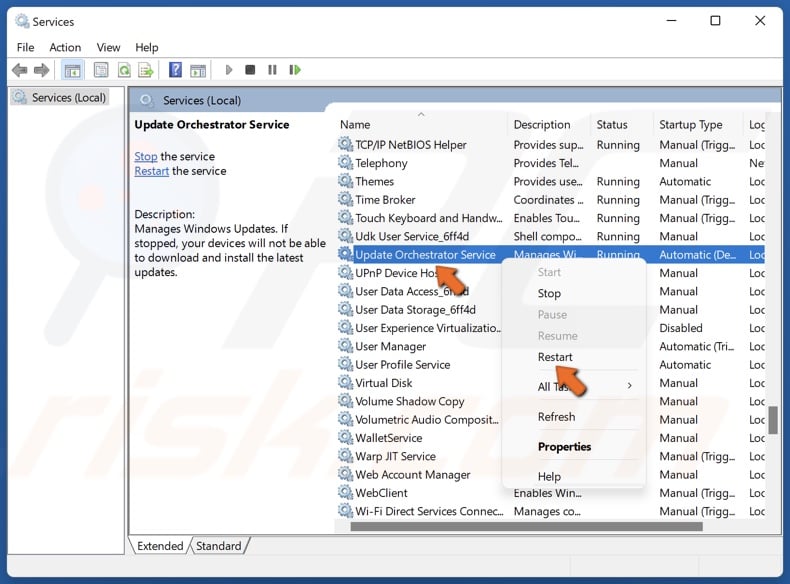Click the Restart the service link

(x=152, y=171)
